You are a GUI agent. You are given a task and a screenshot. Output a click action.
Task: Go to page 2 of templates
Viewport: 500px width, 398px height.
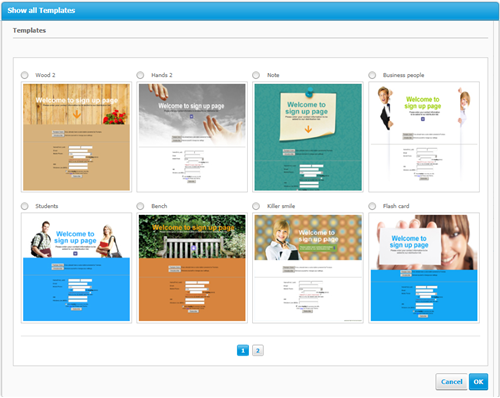pyautogui.click(x=258, y=350)
